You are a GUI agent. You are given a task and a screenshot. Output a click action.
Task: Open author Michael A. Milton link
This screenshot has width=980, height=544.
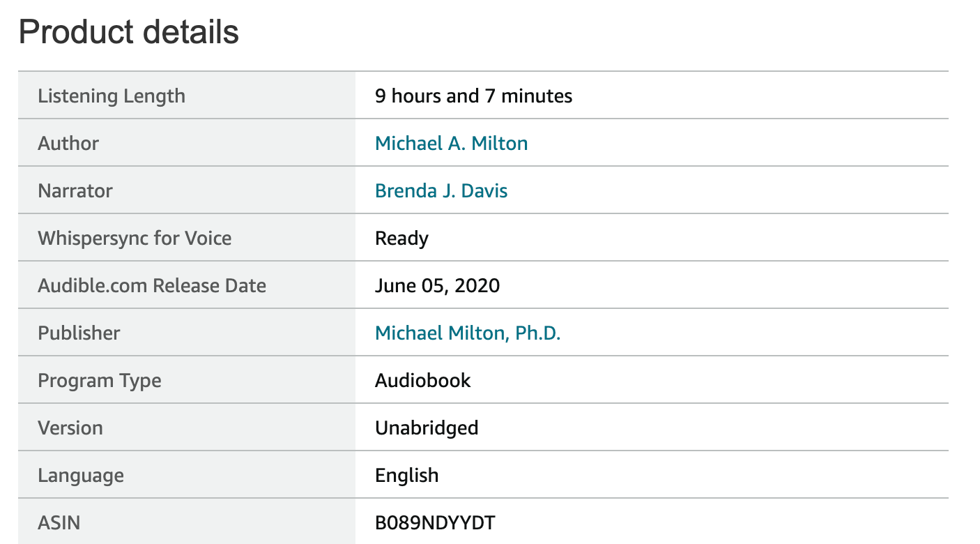(451, 143)
